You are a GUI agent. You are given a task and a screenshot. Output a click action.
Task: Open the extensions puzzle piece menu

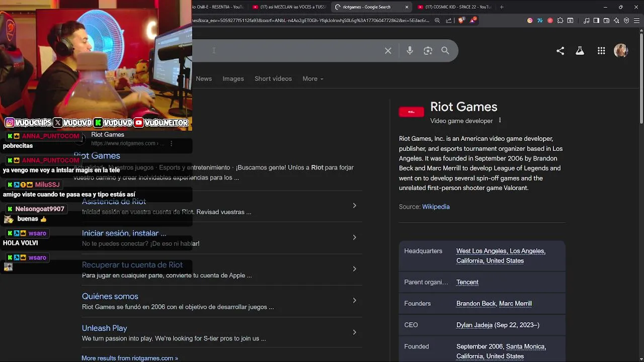[560, 21]
